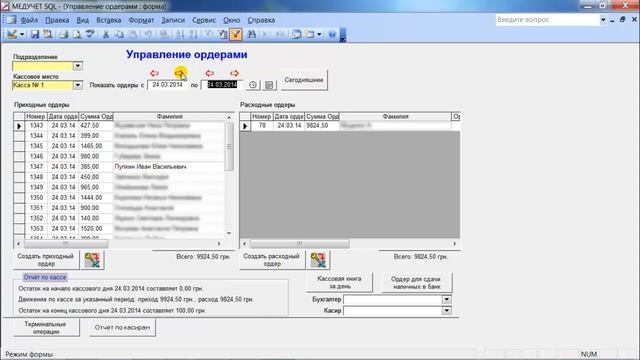The height and width of the screenshot is (360, 640).
Task: Move end date back with third red arrow
Action: pos(209,73)
